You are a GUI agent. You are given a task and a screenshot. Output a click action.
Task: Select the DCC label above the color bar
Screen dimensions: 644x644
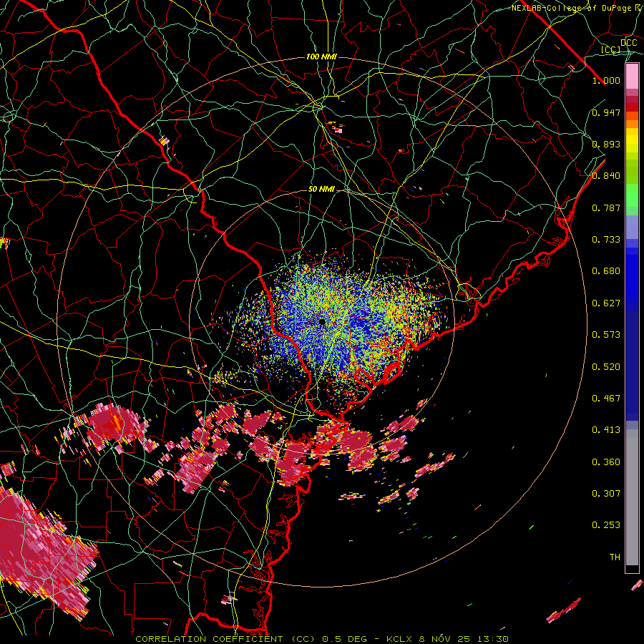[628, 43]
